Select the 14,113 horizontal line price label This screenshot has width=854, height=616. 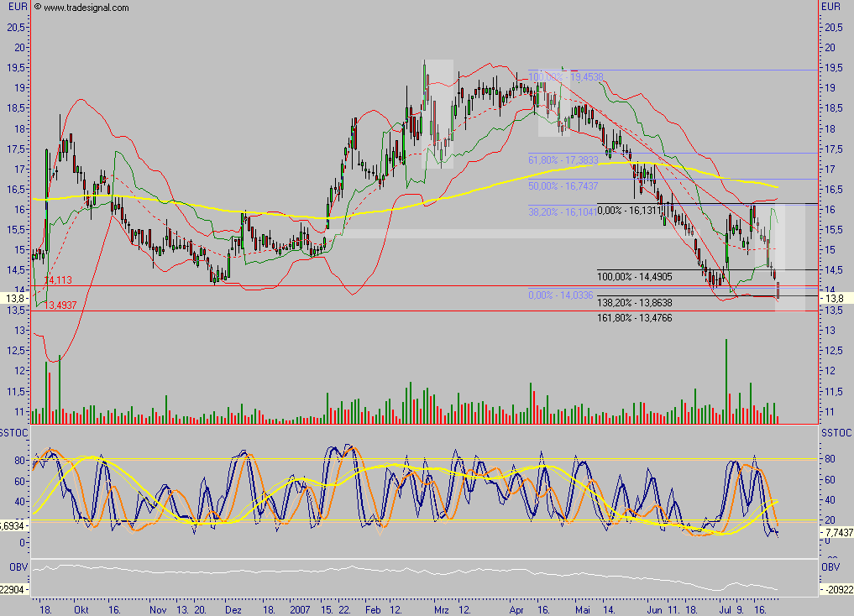click(57, 279)
